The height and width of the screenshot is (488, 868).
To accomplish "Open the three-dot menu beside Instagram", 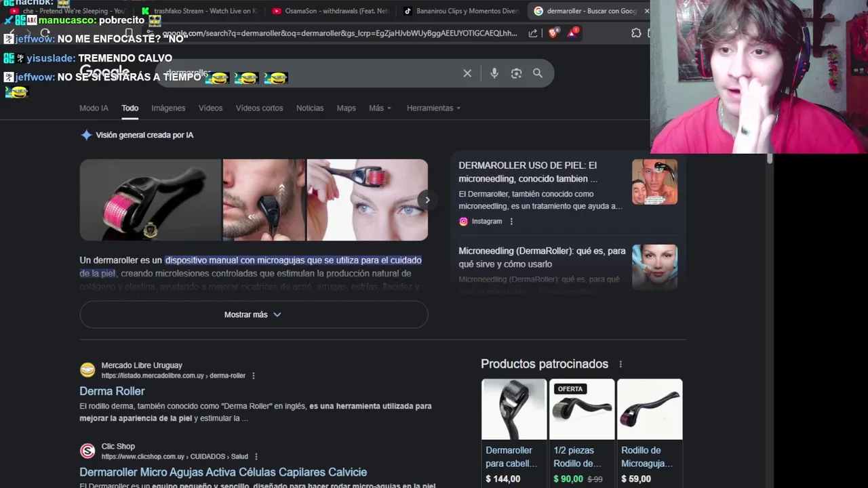I will 511,222.
